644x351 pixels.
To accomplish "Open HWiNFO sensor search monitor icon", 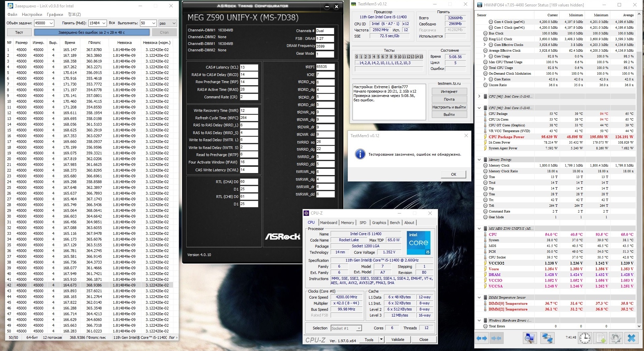I will pos(530,338).
